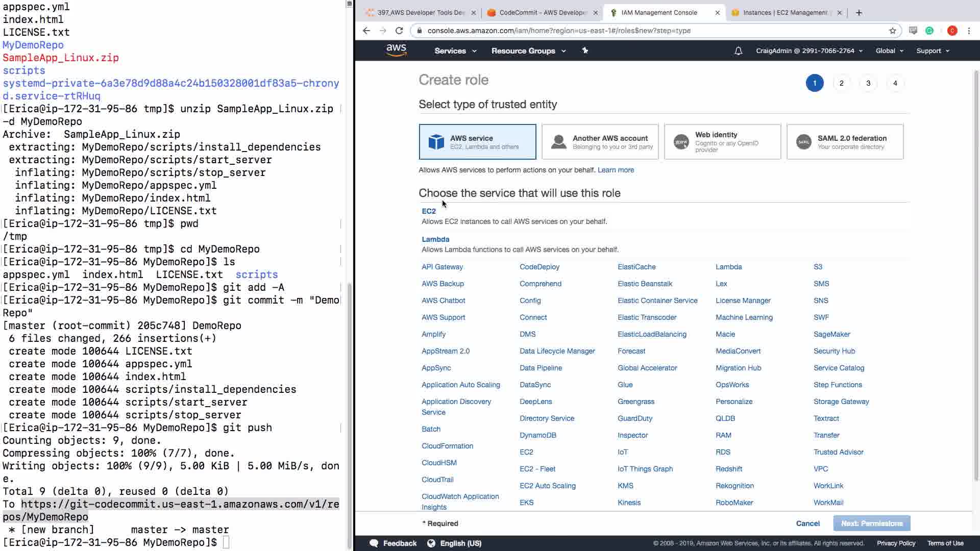This screenshot has width=980, height=551.
Task: Click the CodeDeploy service link
Action: pyautogui.click(x=540, y=267)
